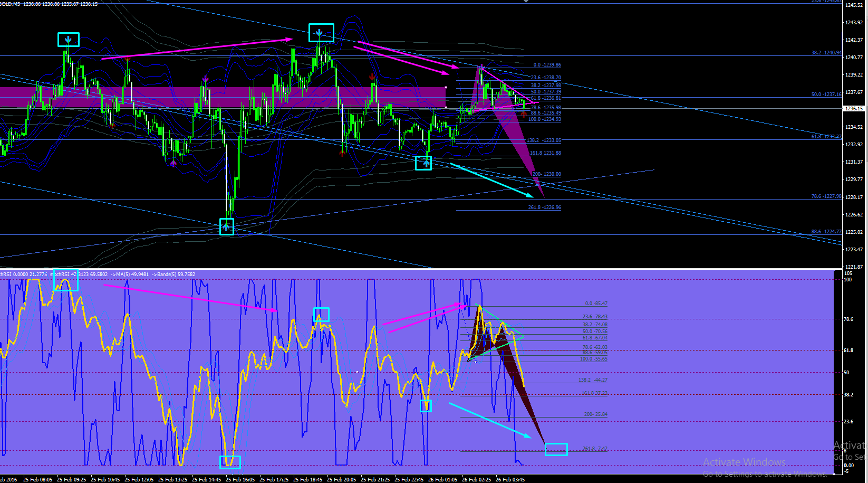Click time axis label '25 Feb 14:45'
The width and height of the screenshot is (868, 483).
click(206, 480)
